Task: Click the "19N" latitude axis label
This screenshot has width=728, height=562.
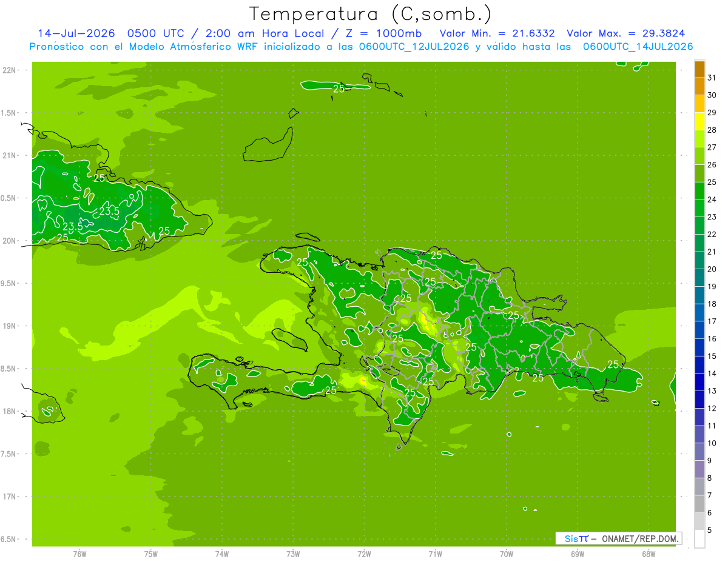Action: click(x=10, y=326)
